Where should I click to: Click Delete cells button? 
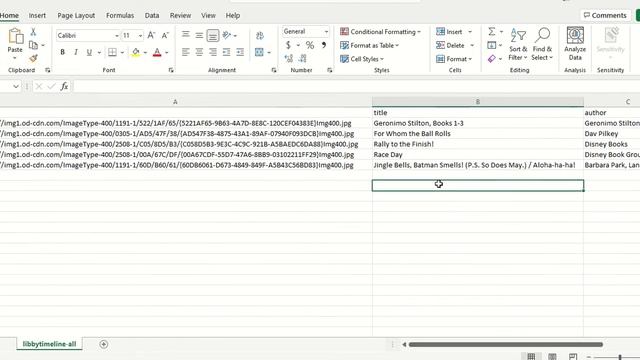tap(451, 45)
